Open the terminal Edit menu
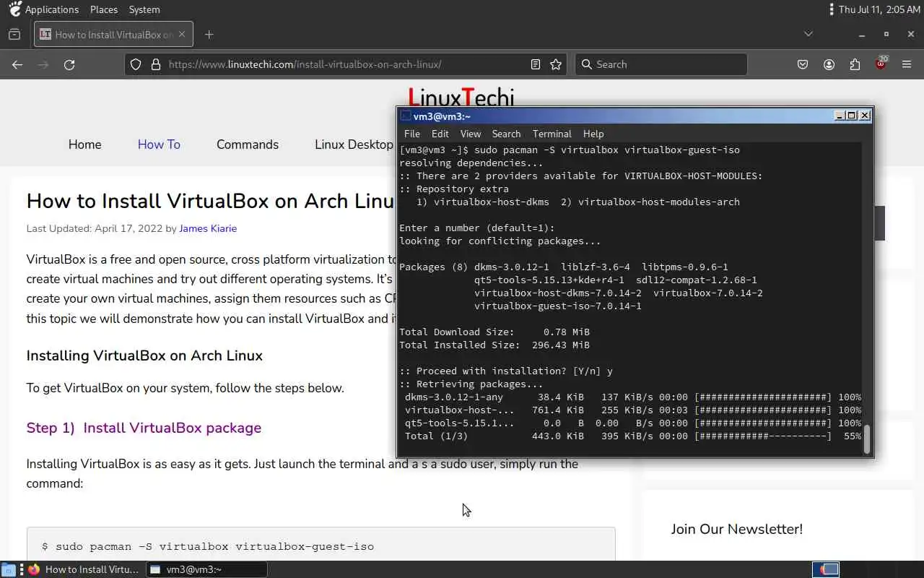This screenshot has height=578, width=924. pyautogui.click(x=440, y=134)
